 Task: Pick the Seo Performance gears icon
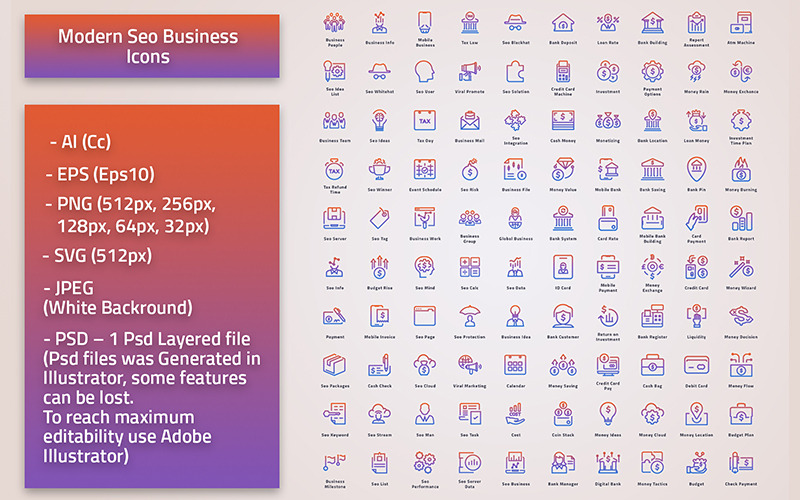(x=424, y=463)
